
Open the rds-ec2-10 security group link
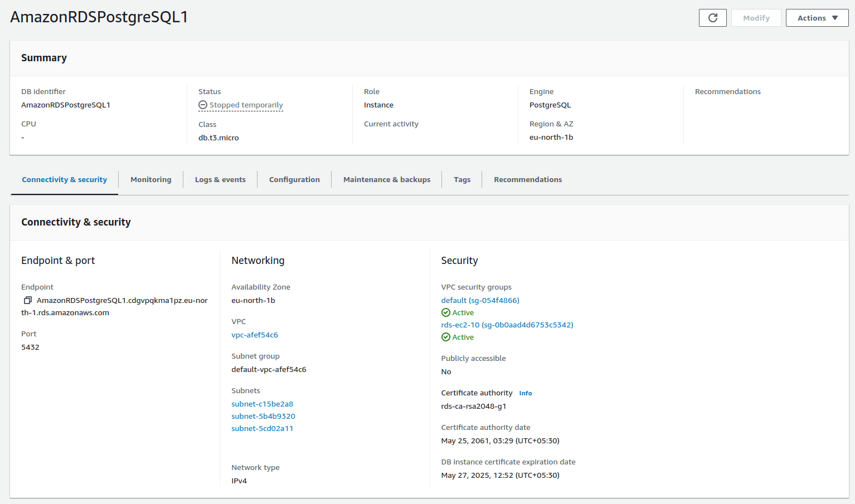[507, 325]
